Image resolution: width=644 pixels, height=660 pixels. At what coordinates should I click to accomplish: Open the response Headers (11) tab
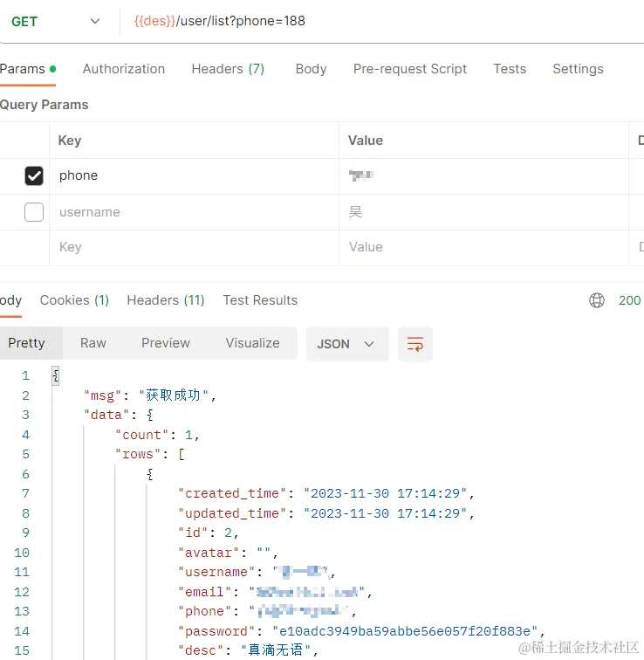(166, 300)
